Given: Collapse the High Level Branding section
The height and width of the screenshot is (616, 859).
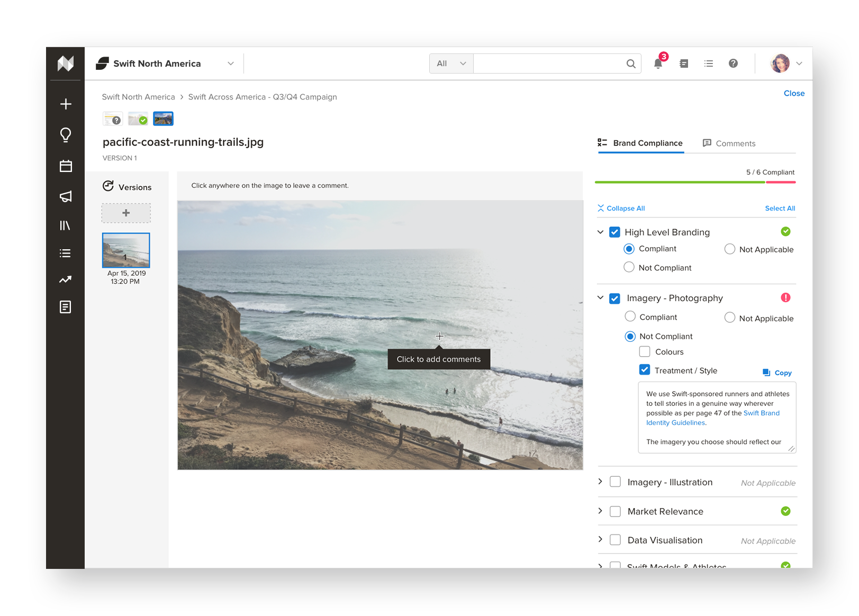Looking at the screenshot, I should click(600, 232).
